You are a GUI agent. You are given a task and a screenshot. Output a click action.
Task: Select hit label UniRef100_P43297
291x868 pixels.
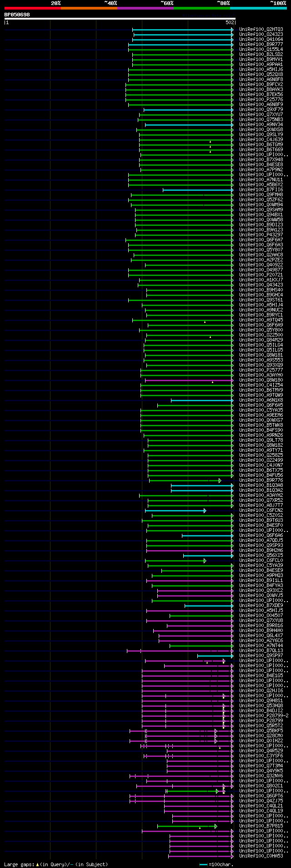click(x=261, y=235)
